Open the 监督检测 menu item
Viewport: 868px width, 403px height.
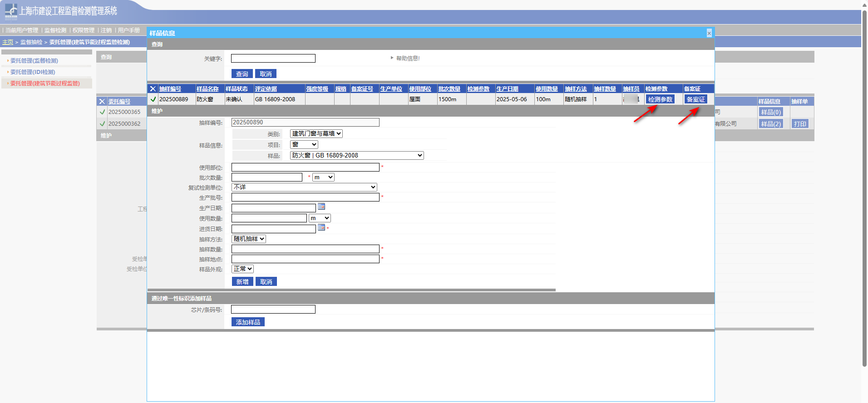pos(55,30)
